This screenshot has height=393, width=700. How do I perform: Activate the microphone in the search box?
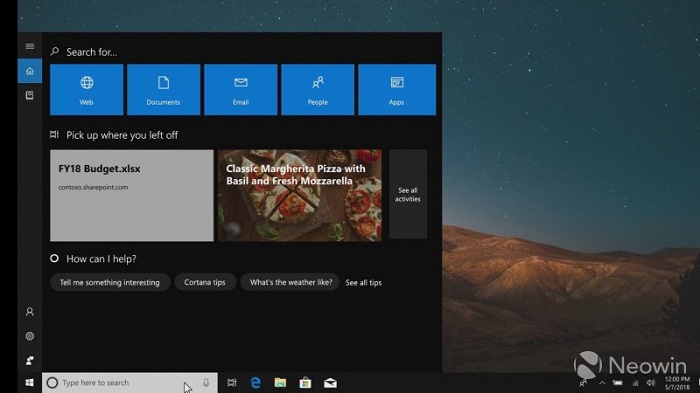click(206, 383)
